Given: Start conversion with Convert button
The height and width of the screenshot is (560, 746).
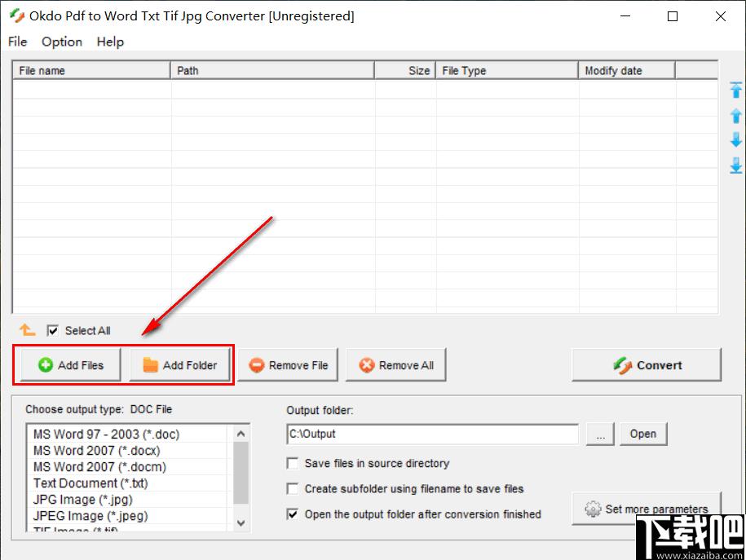Looking at the screenshot, I should 647,365.
